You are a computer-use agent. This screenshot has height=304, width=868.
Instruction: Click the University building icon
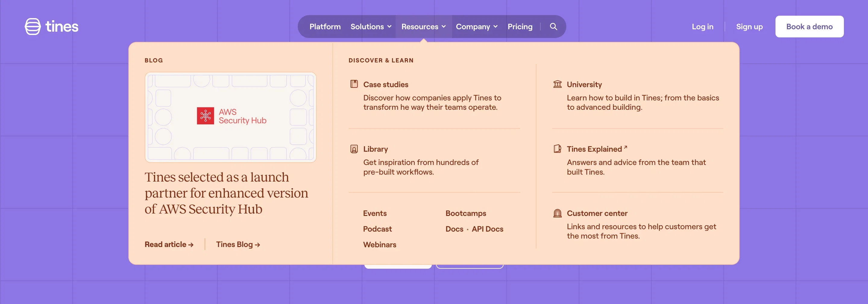557,84
